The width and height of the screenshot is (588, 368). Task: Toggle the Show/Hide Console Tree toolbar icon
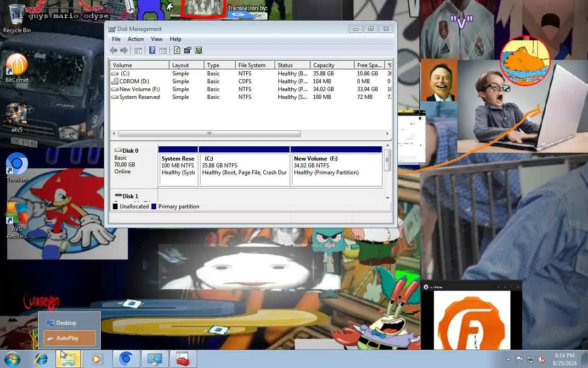pyautogui.click(x=138, y=51)
